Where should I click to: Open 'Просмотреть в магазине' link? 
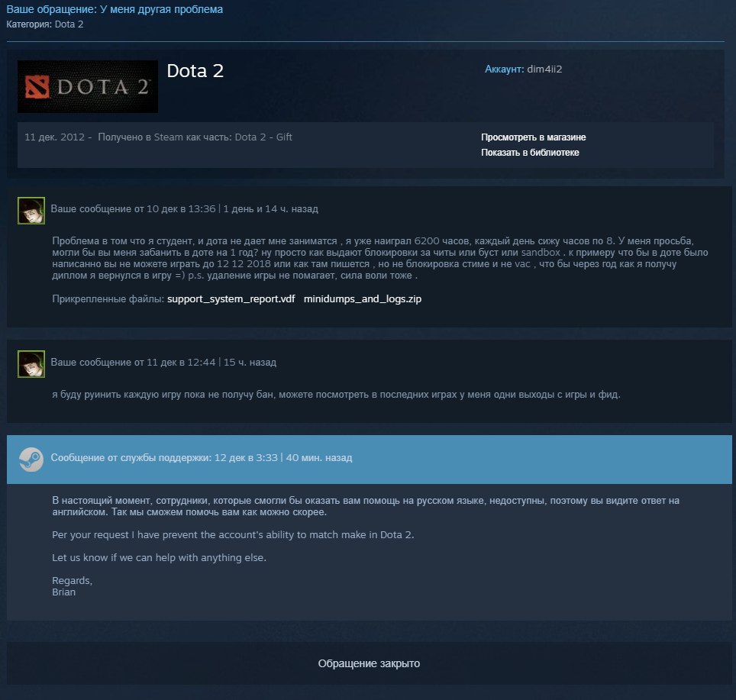tap(533, 137)
